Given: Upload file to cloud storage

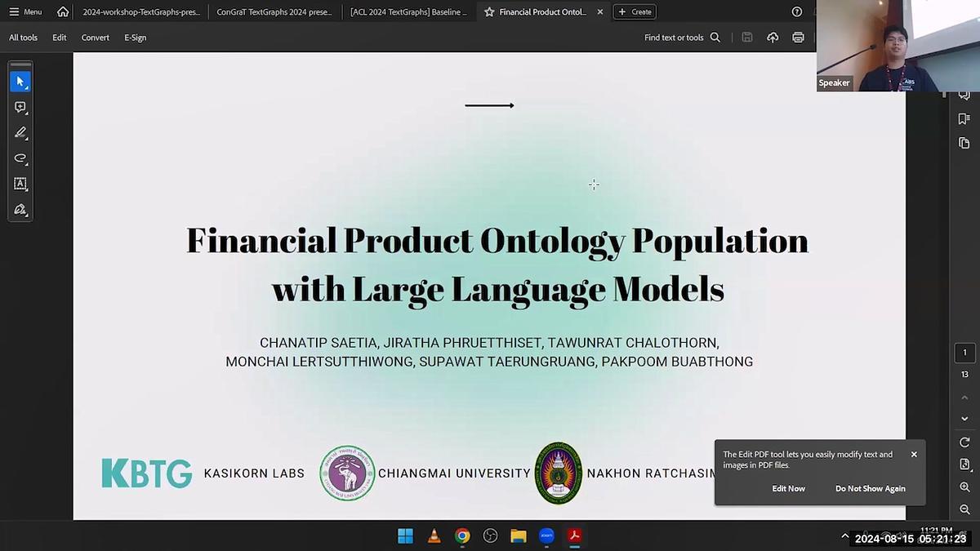Looking at the screenshot, I should tap(773, 38).
